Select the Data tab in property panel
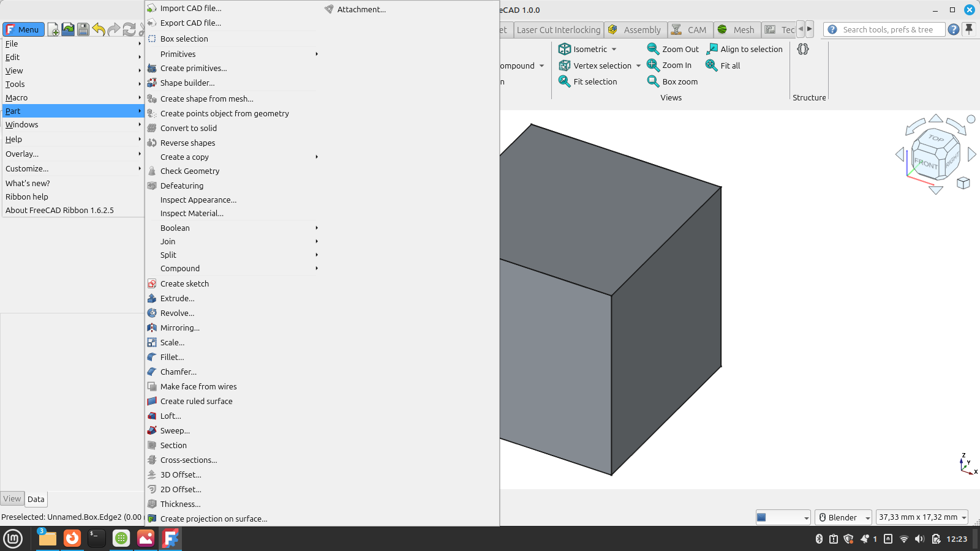Viewport: 980px width, 551px height. 36,499
